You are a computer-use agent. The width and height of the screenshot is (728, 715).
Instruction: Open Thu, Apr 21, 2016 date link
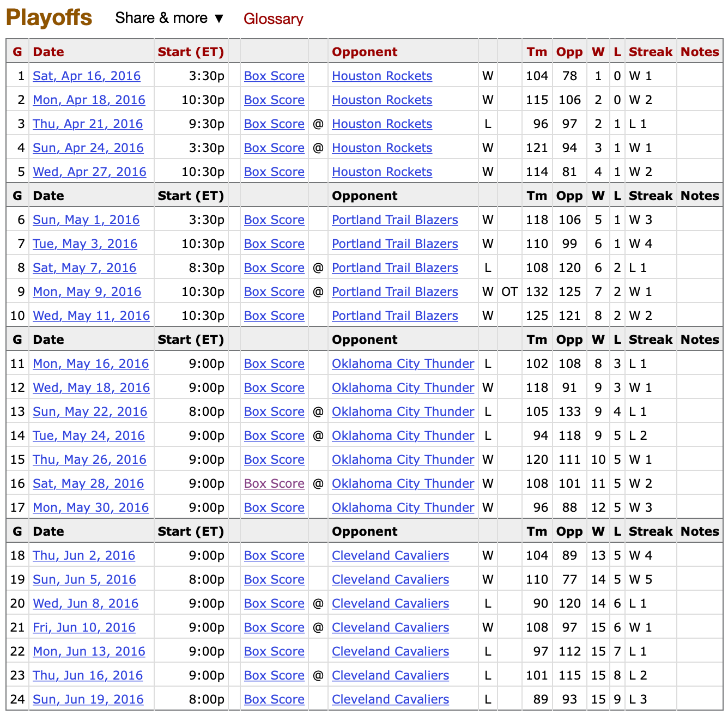pos(88,124)
